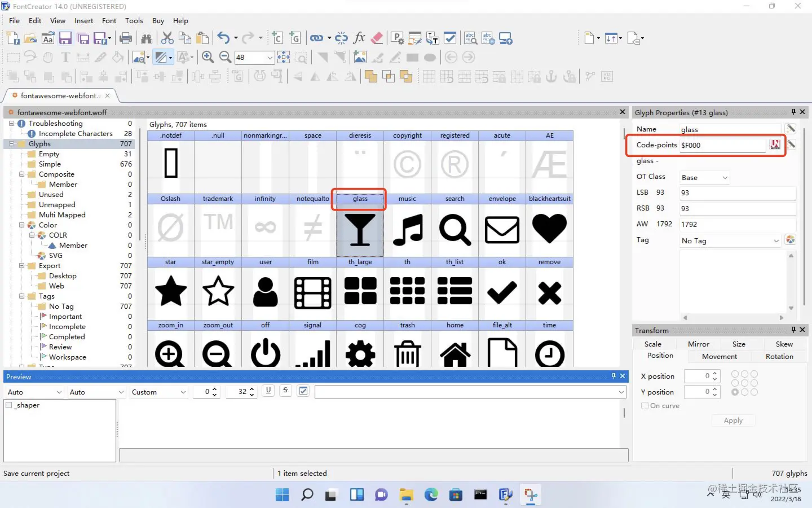Screen dimensions: 812x508
Task: Collapse the Glyphs tree node
Action: (12, 144)
